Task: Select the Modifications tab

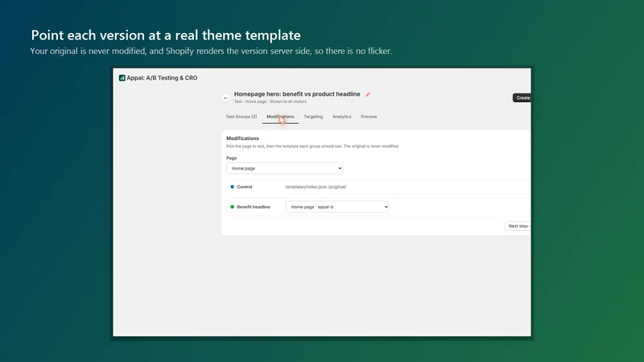Action: [280, 117]
